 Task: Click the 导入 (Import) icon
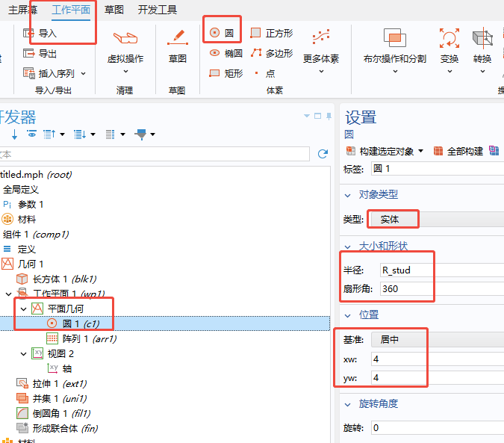(30, 33)
